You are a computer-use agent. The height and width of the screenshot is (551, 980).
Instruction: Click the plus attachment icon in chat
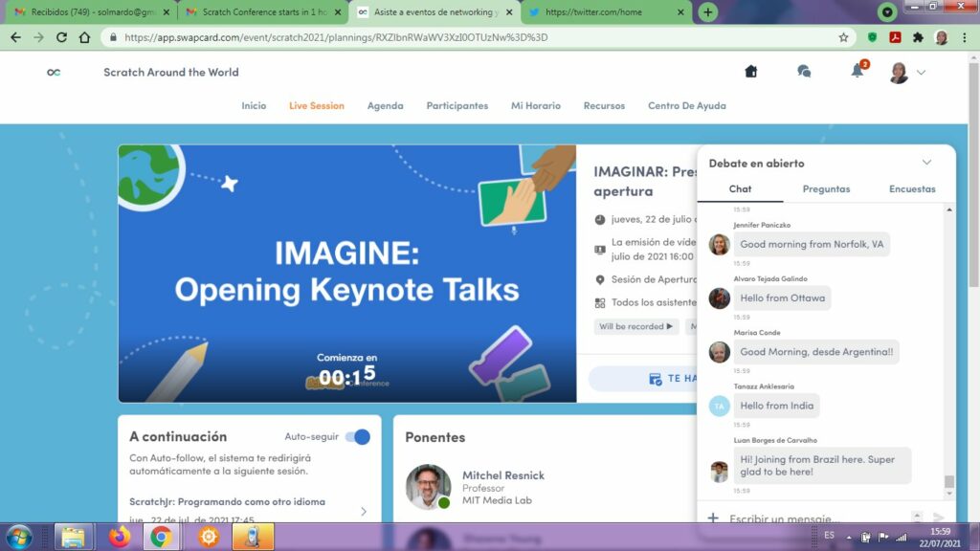pos(712,518)
